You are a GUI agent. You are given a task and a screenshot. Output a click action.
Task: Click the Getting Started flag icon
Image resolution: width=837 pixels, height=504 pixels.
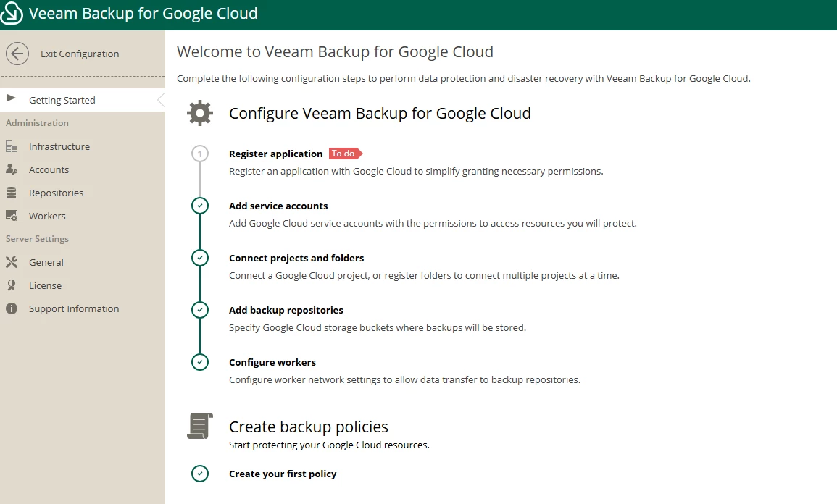coord(11,100)
